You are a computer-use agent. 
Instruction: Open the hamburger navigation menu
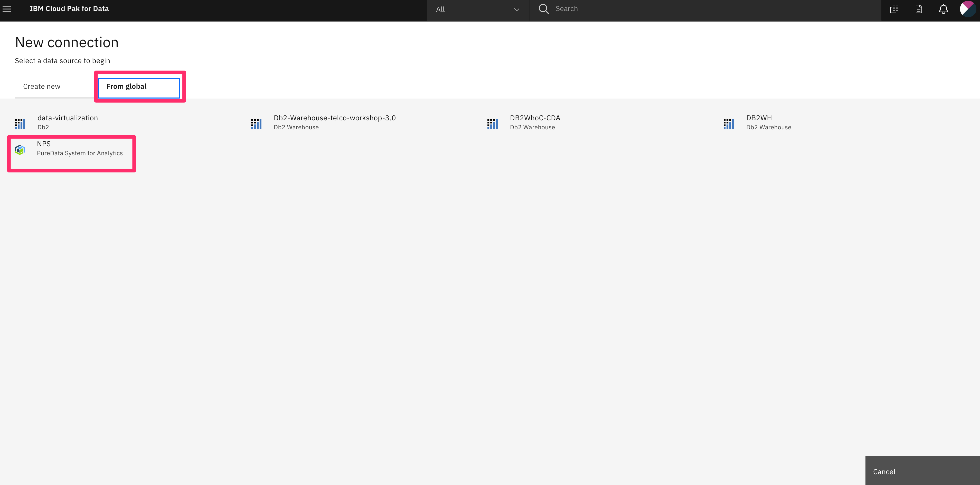(7, 9)
